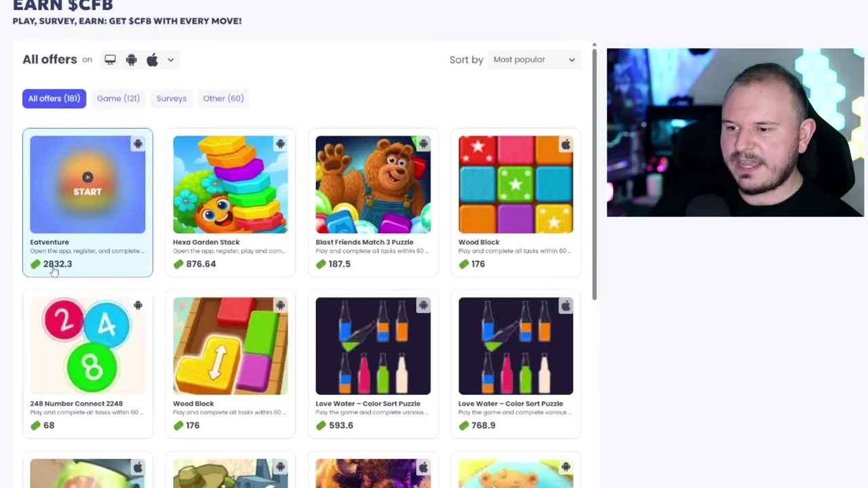Click Android badge on Hexa Garden Stack

tap(280, 144)
